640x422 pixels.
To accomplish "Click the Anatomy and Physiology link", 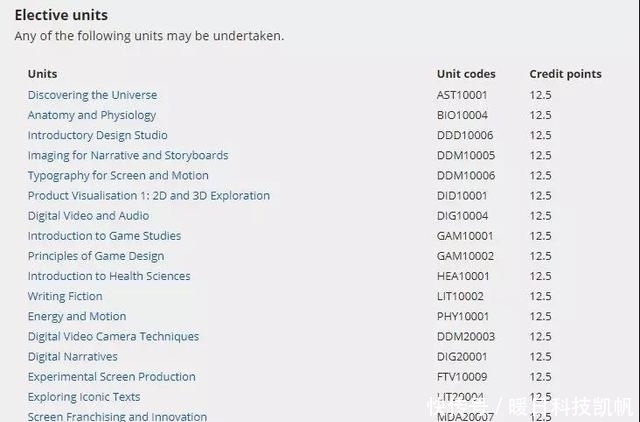I will coord(91,115).
